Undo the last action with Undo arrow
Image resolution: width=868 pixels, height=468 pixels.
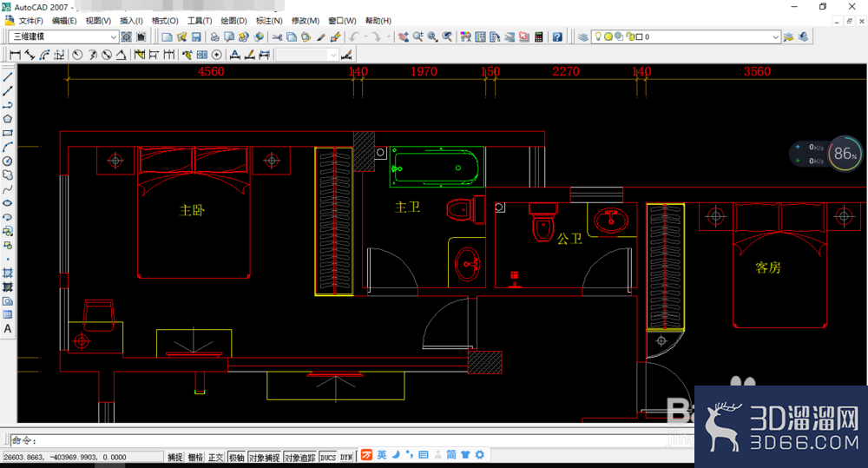[354, 37]
